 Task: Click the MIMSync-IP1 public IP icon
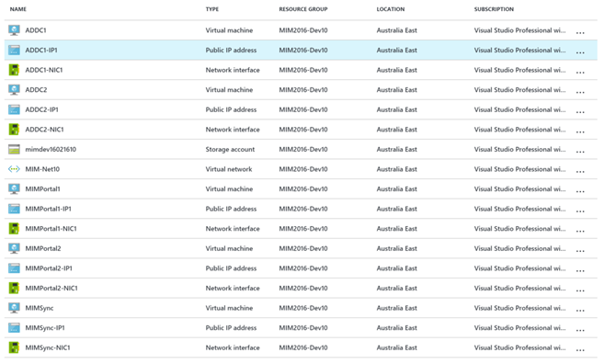[15, 328]
